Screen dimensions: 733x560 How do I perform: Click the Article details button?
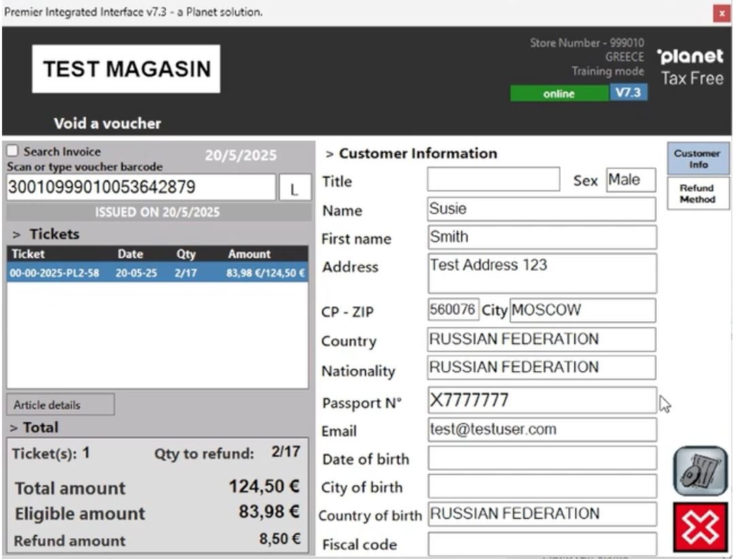[x=61, y=405]
